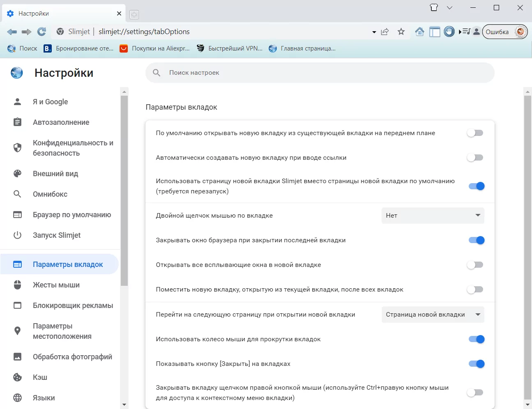Image resolution: width=532 pixels, height=409 pixels.
Task: Open the Покупки на Aliexpr... bookmark
Action: click(x=155, y=48)
